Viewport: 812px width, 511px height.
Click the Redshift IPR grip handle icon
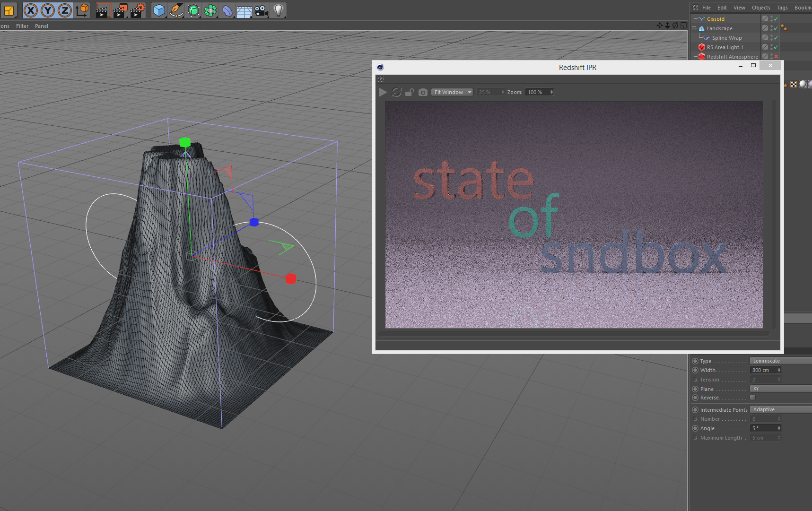(381, 79)
